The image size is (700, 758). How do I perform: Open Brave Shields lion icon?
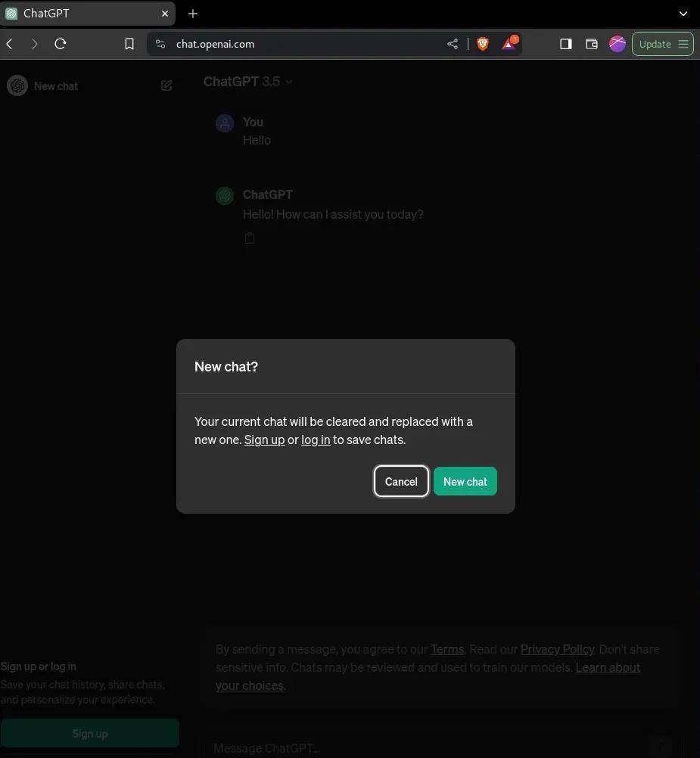click(483, 44)
